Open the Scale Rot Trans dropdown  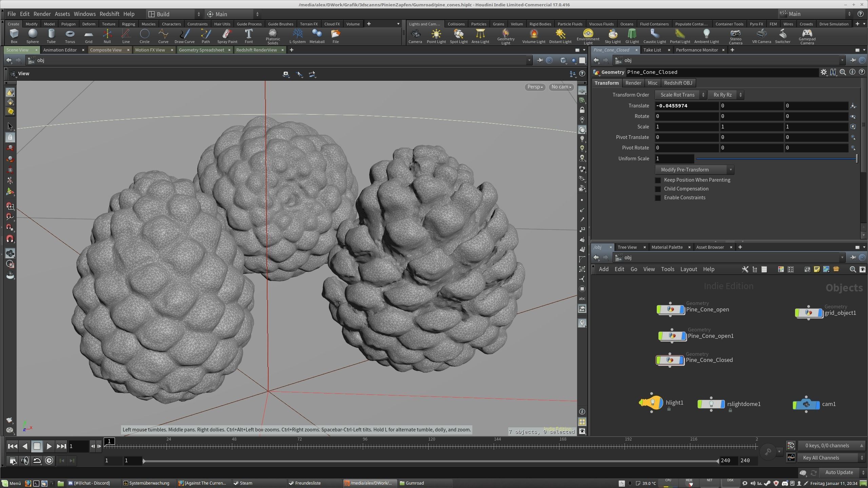(x=680, y=95)
